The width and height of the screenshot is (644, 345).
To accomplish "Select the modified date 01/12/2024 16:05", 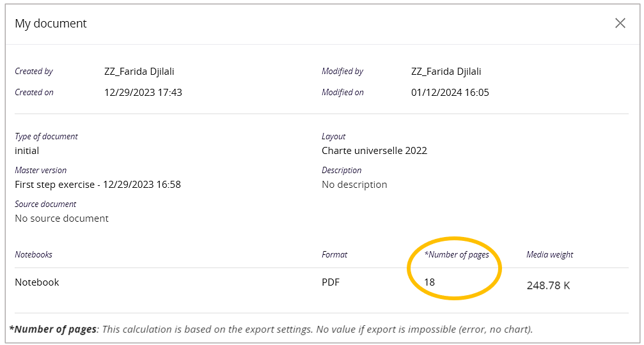I will [x=450, y=93].
